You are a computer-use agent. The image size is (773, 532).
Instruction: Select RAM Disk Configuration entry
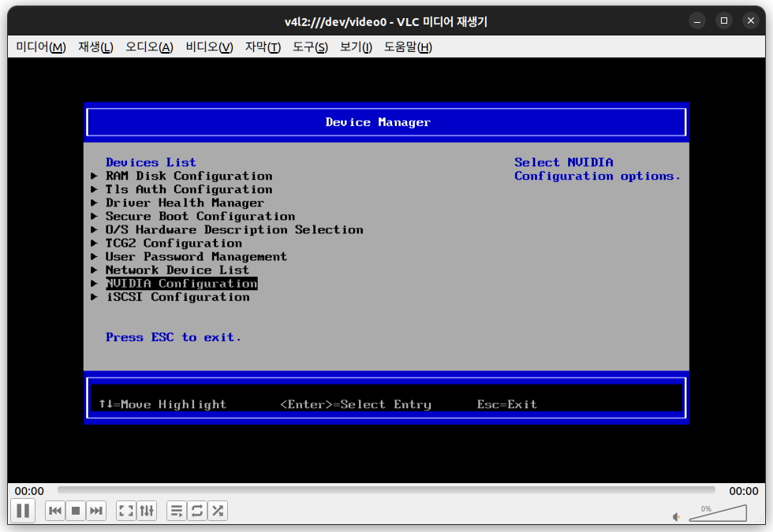[189, 176]
